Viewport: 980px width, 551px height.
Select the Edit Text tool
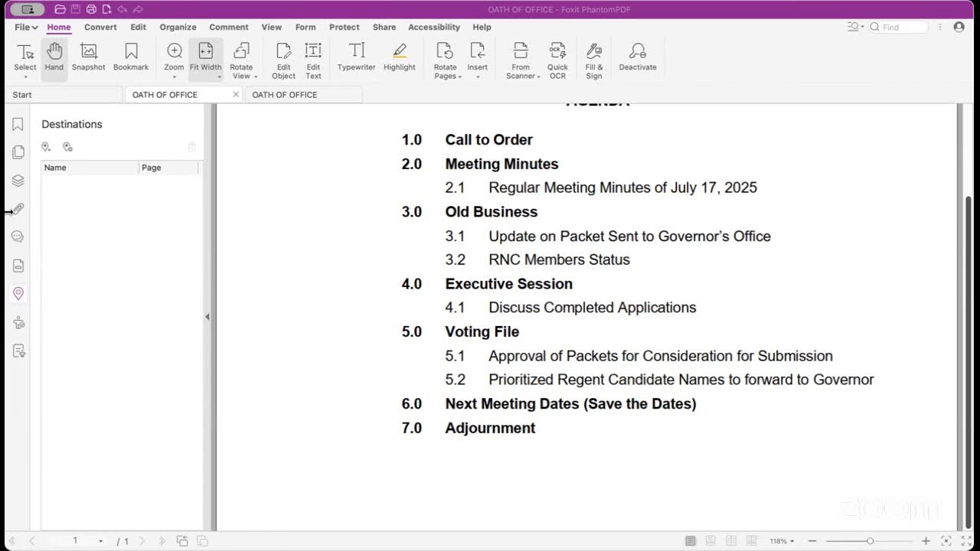tap(313, 60)
